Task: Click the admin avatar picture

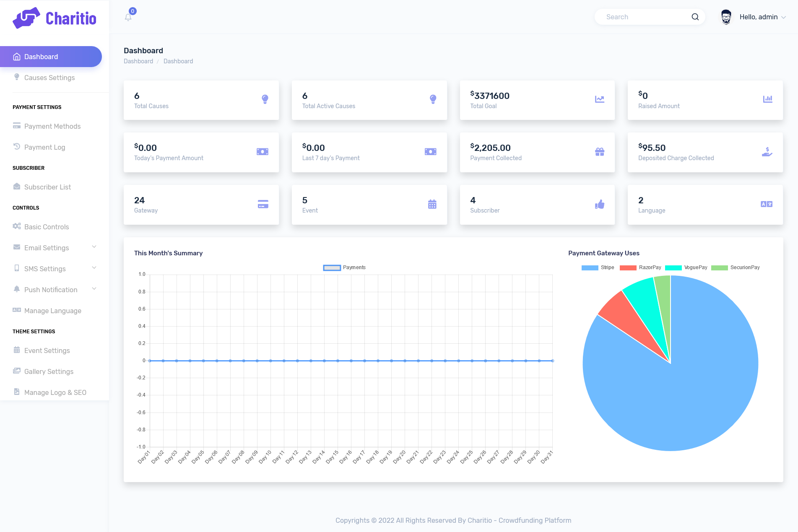Action: [x=726, y=17]
